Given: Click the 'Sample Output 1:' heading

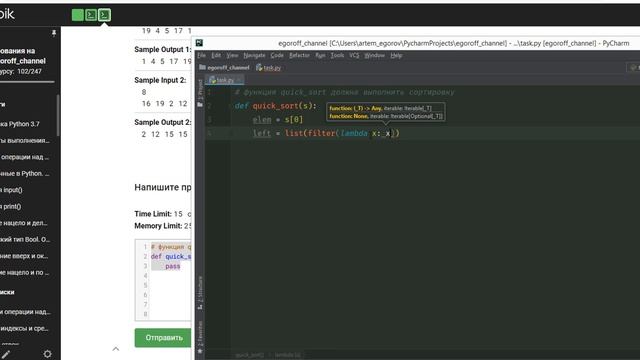Looking at the screenshot, I should (162, 49).
